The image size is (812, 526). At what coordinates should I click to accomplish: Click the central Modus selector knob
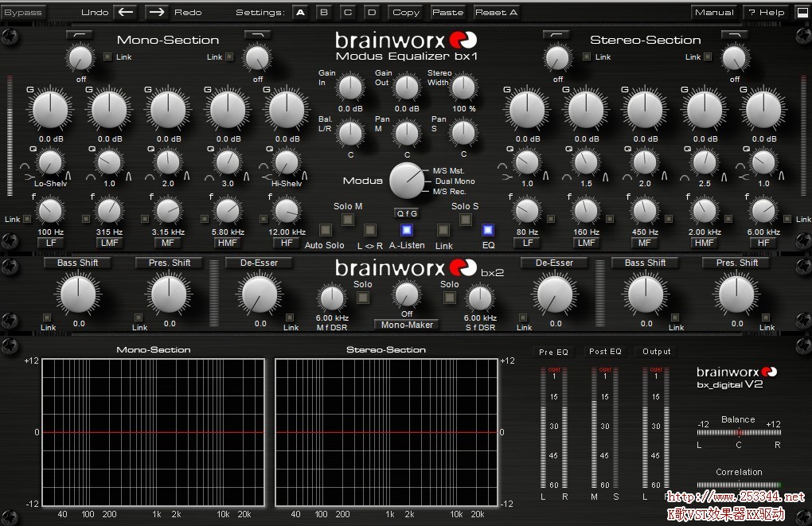[x=406, y=181]
